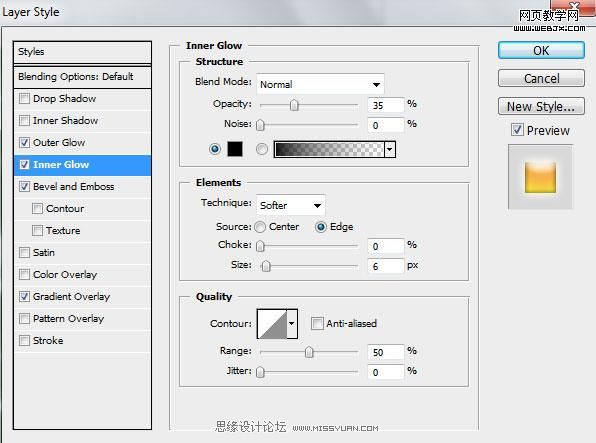Open the Drop Shadow settings row

[x=82, y=98]
